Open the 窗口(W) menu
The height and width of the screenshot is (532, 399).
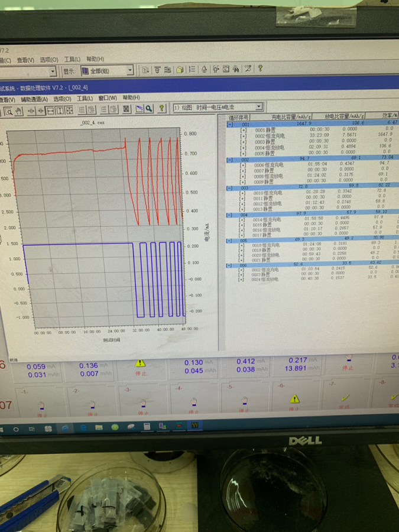pos(107,98)
